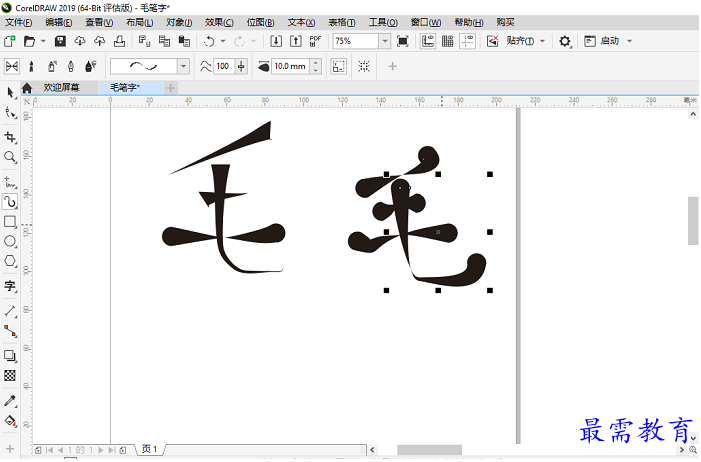Viewport: 701px width, 462px height.
Task: Create a new document with the New icon
Action: pos(10,41)
